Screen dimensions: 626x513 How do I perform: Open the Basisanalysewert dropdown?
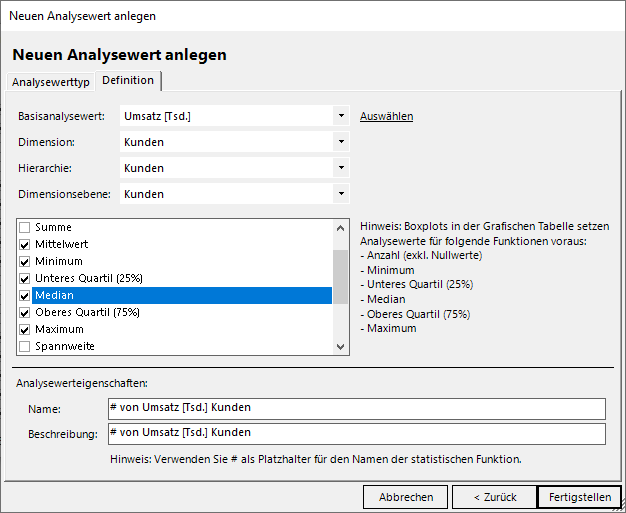(341, 116)
